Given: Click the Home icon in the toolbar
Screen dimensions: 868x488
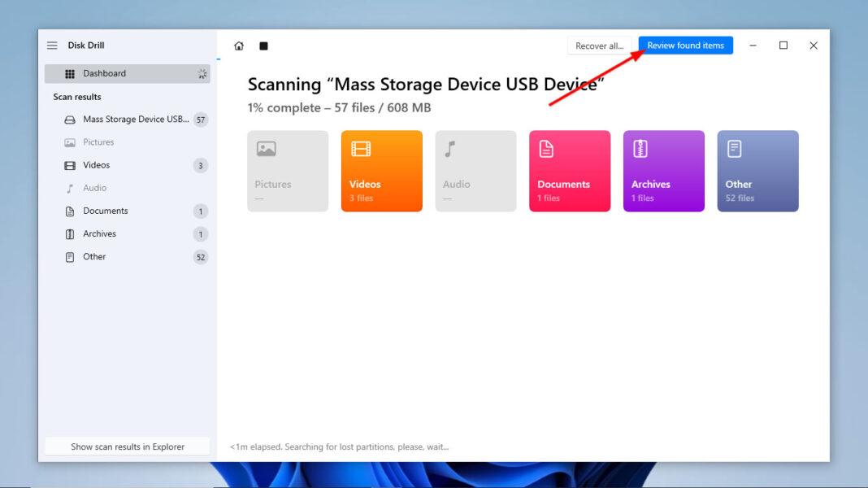Looking at the screenshot, I should [x=239, y=46].
